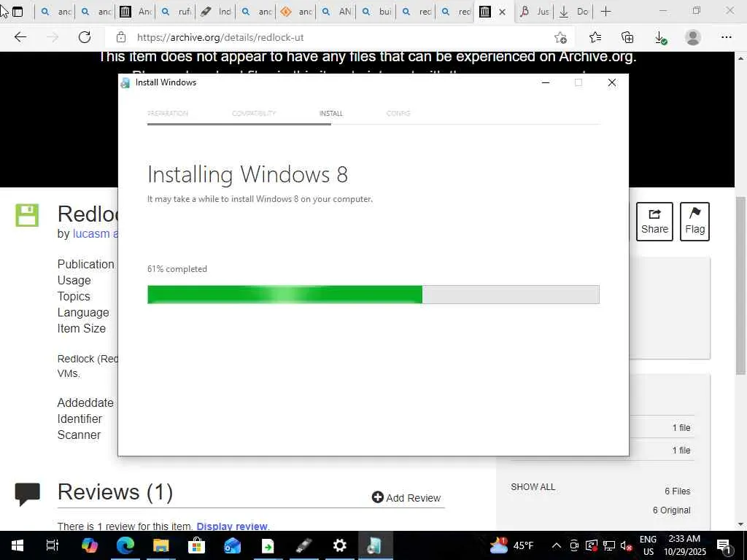Flag this archive item
The height and width of the screenshot is (560, 747).
[x=694, y=222]
